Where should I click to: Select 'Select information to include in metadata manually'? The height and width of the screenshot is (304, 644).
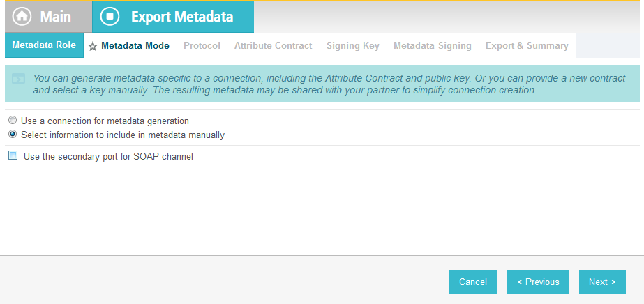(13, 134)
